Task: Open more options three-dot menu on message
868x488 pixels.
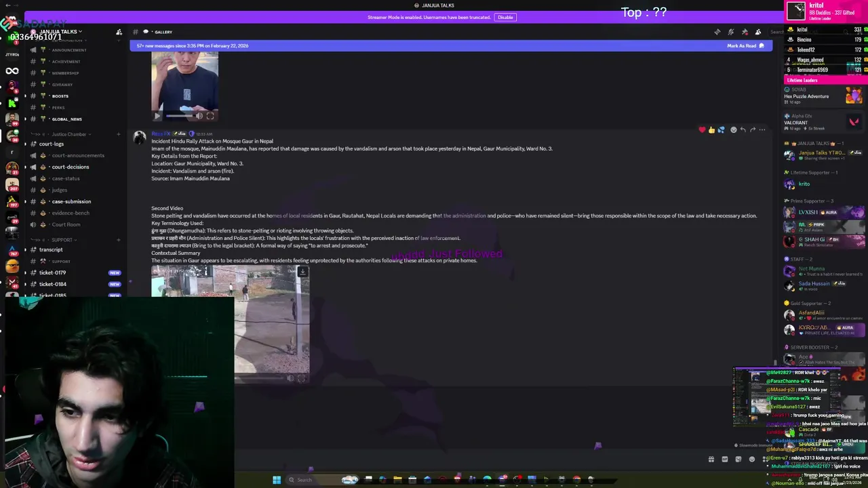Action: point(762,129)
